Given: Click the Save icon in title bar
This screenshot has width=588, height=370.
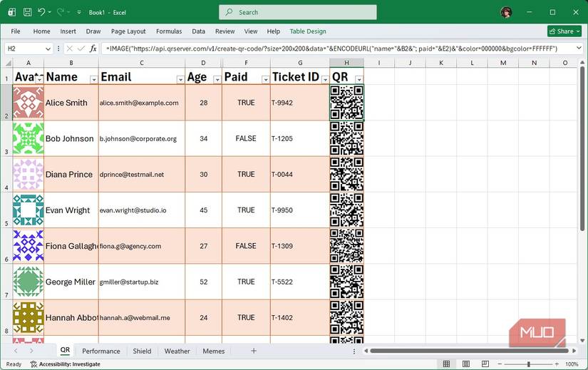Looking at the screenshot, I should tap(27, 12).
